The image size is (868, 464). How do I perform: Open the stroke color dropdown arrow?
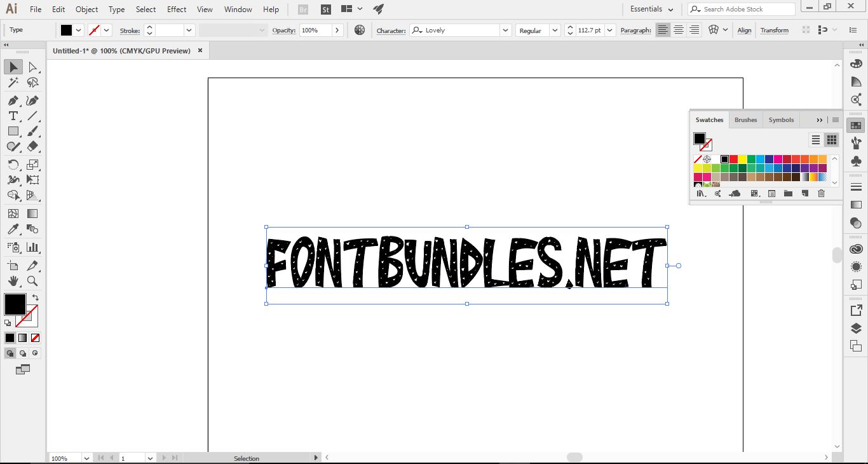point(106,30)
